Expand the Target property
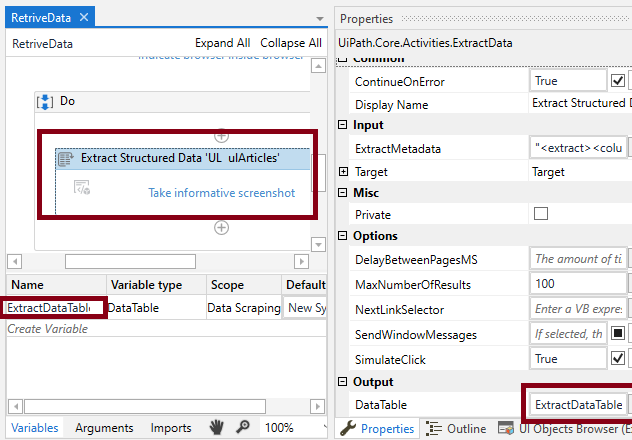Viewport: 632px width, 440px height. point(343,172)
